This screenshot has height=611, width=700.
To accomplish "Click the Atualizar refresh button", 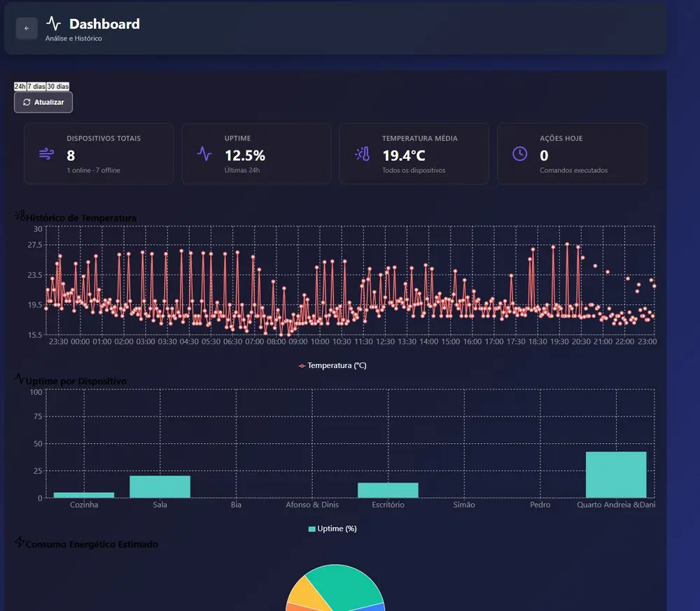I will 43,102.
